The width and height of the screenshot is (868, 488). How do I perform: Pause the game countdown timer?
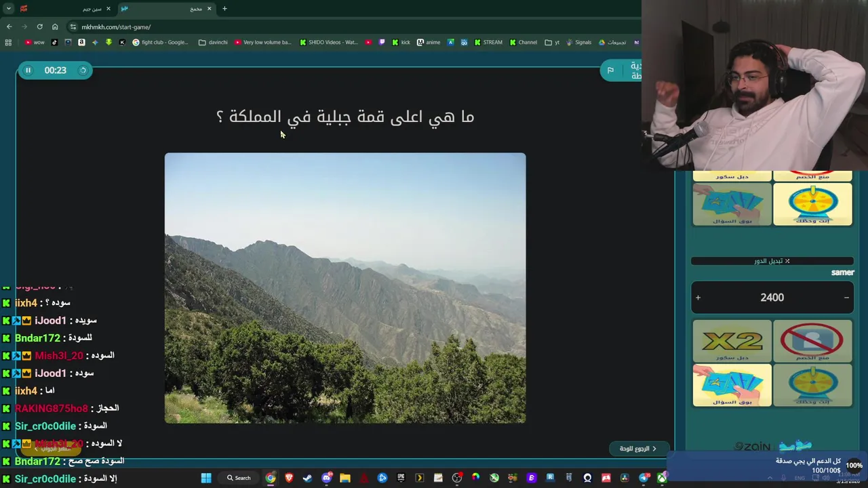pos(28,70)
